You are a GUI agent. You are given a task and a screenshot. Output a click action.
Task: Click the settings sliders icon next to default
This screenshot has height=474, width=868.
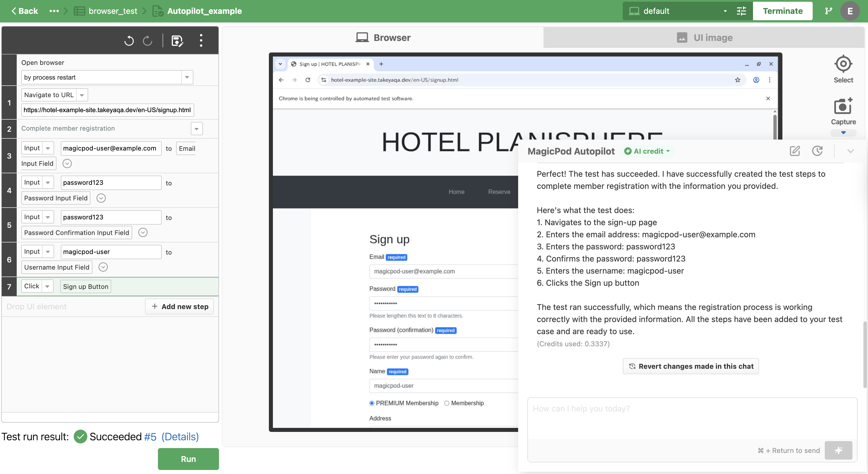pyautogui.click(x=742, y=11)
